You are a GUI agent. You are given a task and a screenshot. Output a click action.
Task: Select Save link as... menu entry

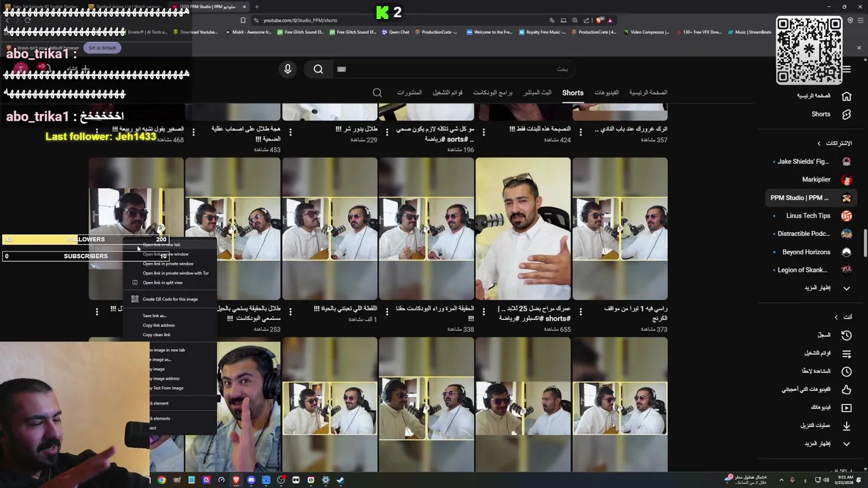(155, 316)
